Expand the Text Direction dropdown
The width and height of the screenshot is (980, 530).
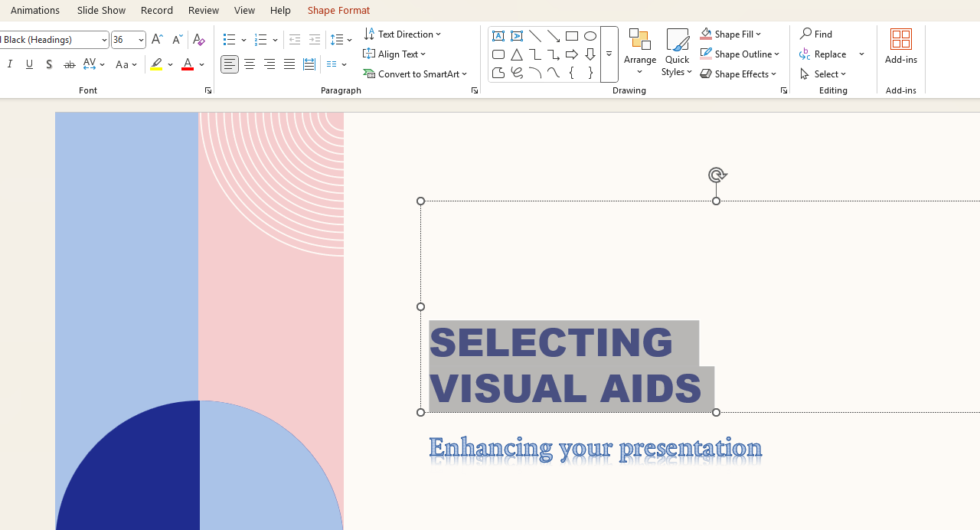click(x=403, y=34)
